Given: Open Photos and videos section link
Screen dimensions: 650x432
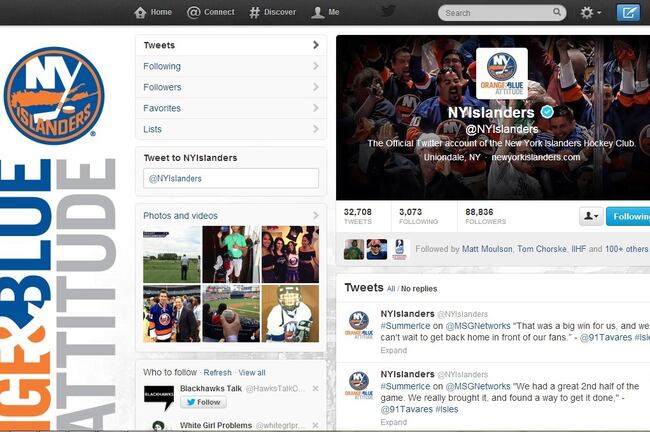Looking at the screenshot, I should (x=180, y=216).
